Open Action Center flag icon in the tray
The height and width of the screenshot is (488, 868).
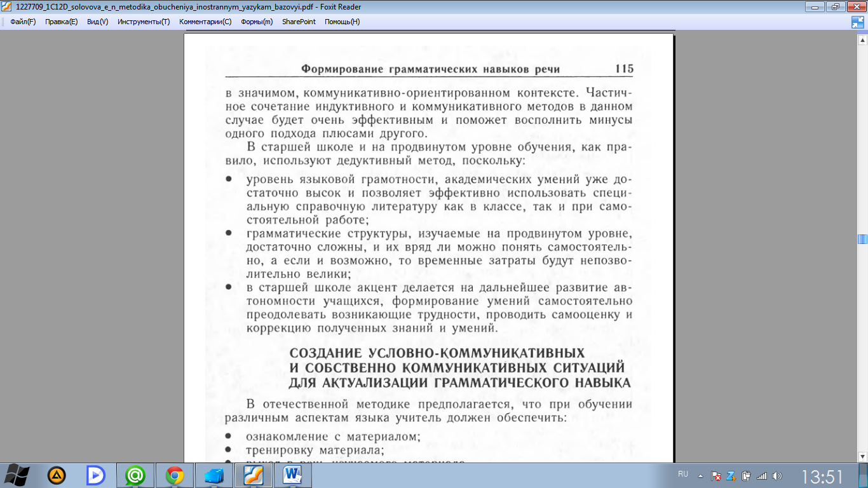click(716, 475)
